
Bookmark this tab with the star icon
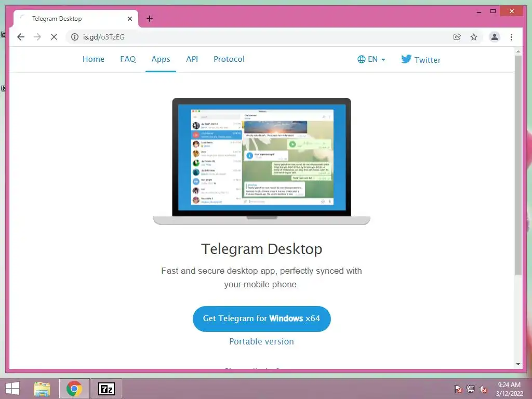[x=474, y=37]
